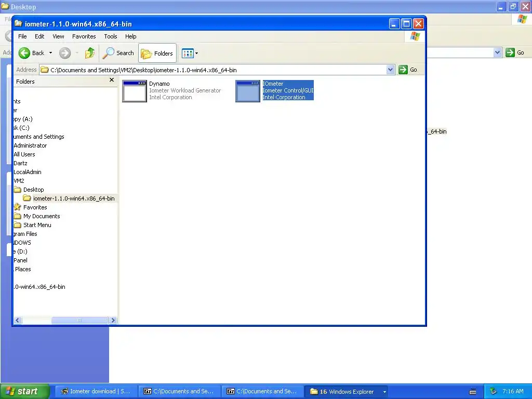Open the Favorites menu
Screen dimensions: 532x399
[x=84, y=36]
